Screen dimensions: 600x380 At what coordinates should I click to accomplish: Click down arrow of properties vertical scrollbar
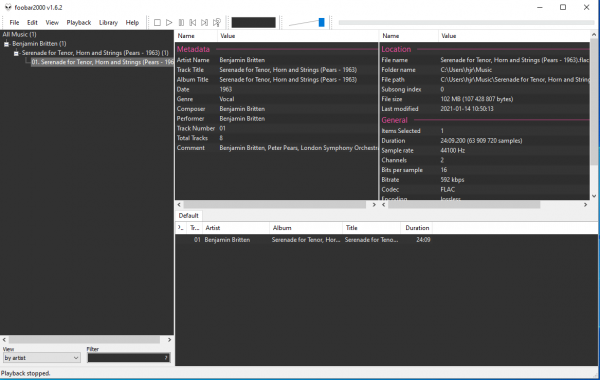(x=594, y=196)
